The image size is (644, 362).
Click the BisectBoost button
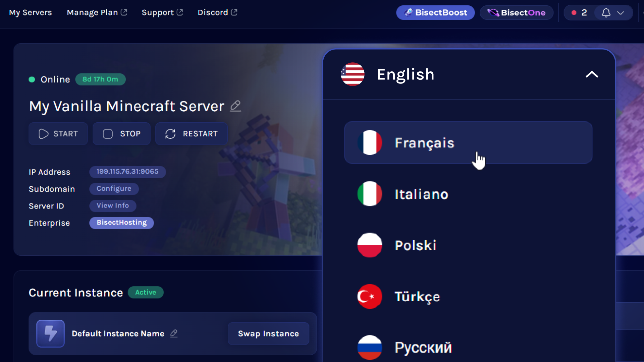tap(435, 13)
